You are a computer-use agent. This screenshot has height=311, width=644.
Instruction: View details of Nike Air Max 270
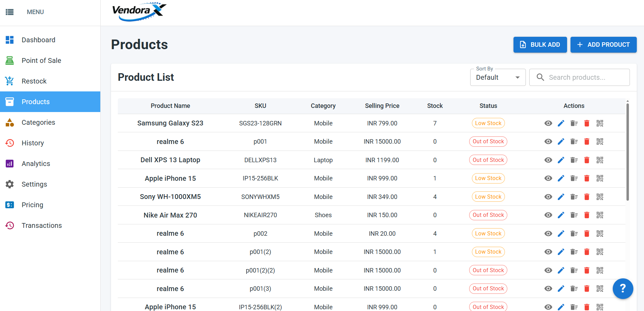click(548, 215)
